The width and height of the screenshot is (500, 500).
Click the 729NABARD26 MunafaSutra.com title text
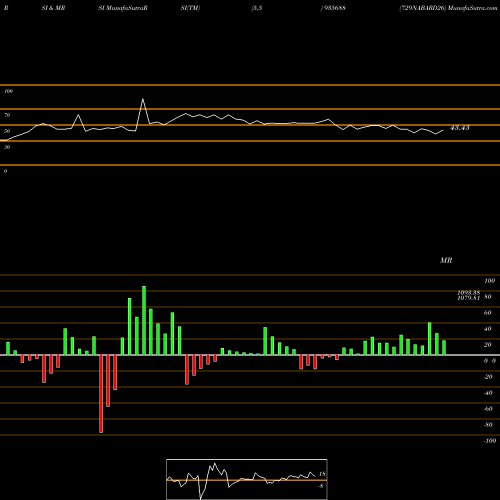tap(448, 8)
